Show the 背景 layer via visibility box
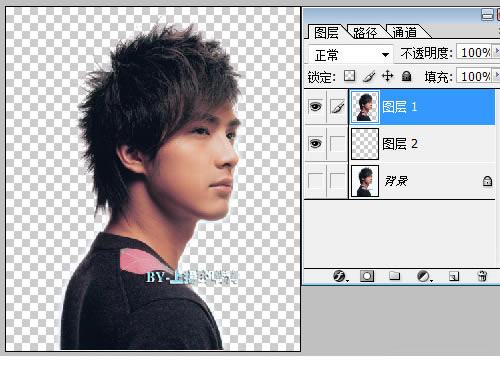500x369 pixels. (x=315, y=181)
